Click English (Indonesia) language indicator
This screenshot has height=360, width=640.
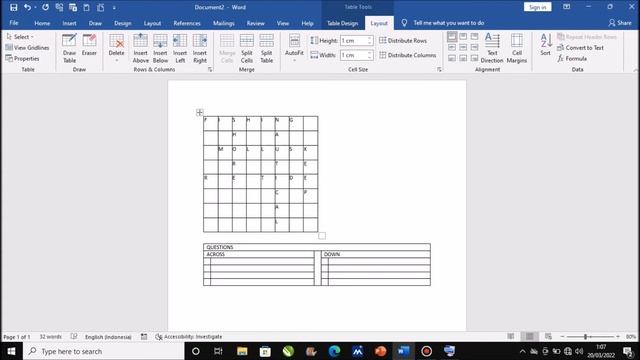[108, 337]
